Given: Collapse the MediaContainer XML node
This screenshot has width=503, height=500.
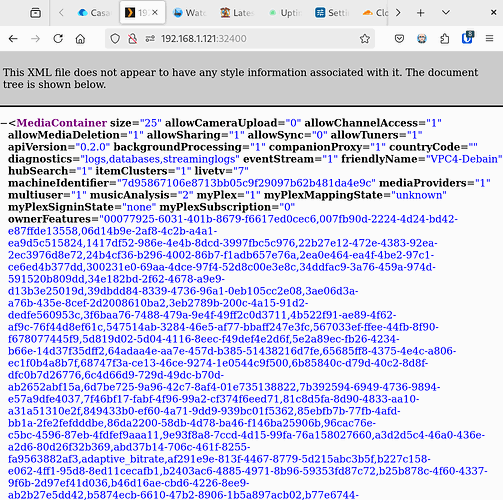Looking at the screenshot, I should click(4, 123).
